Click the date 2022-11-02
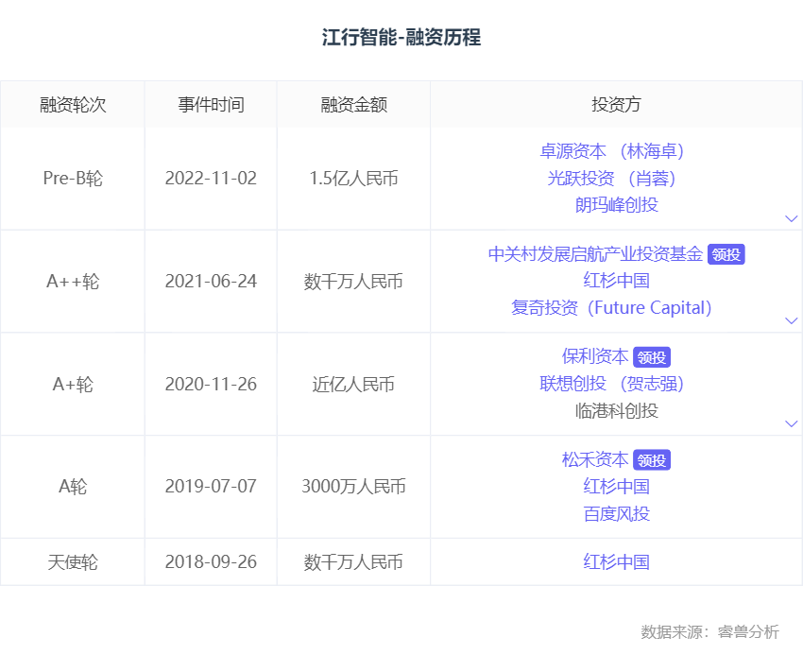This screenshot has height=672, width=803. pos(211,179)
